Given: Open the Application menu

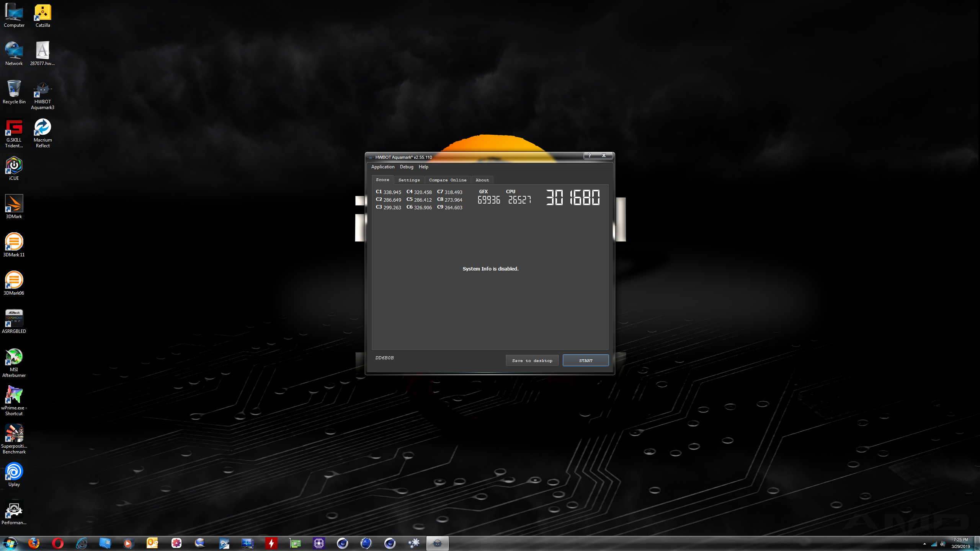Looking at the screenshot, I should pyautogui.click(x=383, y=167).
